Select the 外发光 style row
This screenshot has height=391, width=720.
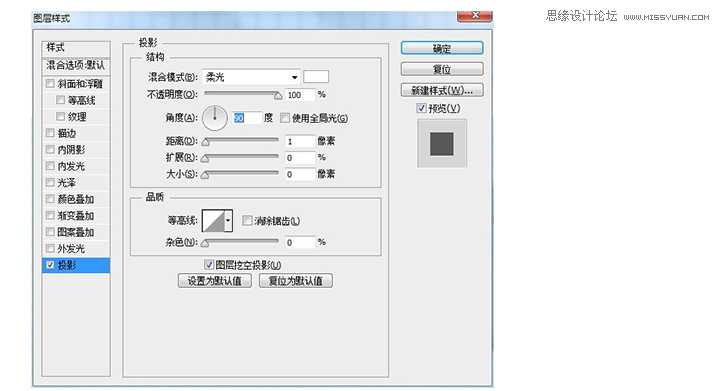(x=76, y=249)
